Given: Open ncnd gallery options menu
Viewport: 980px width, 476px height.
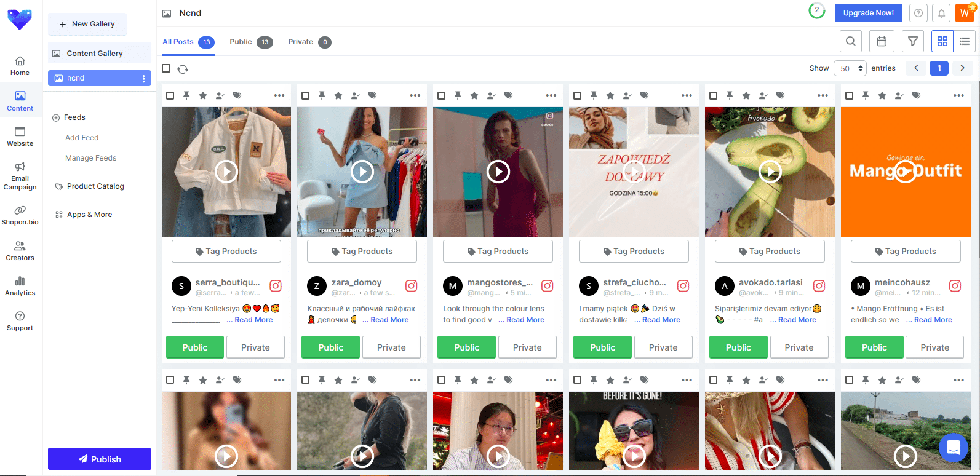Looking at the screenshot, I should [x=143, y=78].
